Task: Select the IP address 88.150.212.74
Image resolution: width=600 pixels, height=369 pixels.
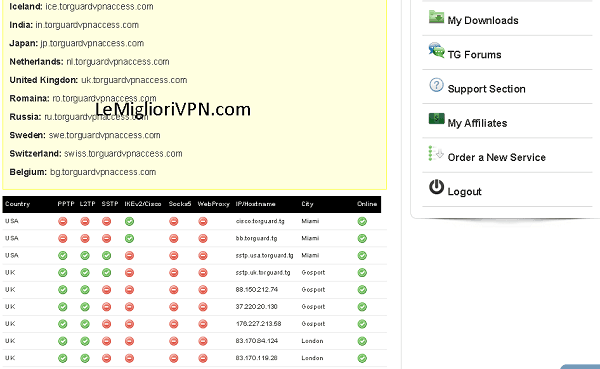Action: click(257, 290)
